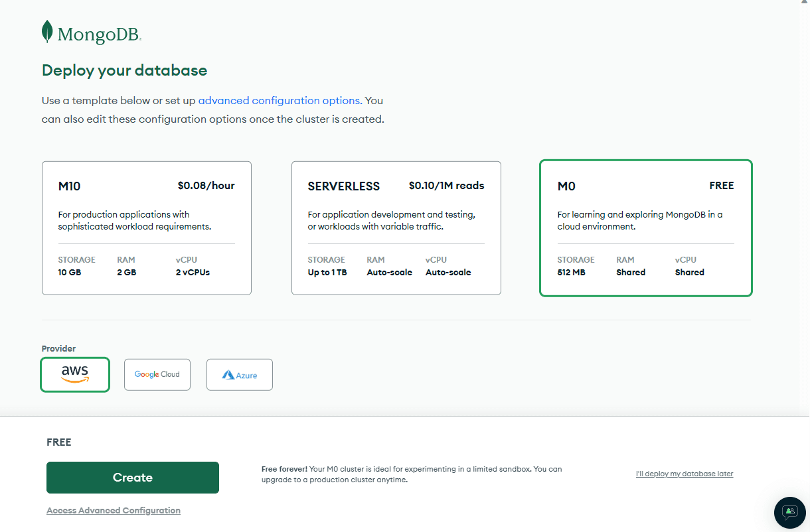
Task: Click the Free forever! description text
Action: tap(412, 474)
